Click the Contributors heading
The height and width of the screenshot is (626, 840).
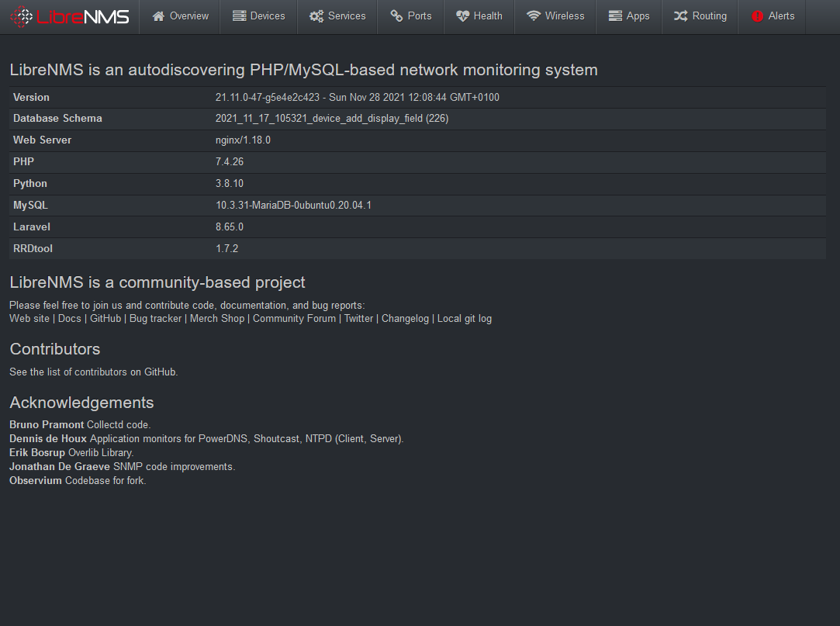(54, 349)
